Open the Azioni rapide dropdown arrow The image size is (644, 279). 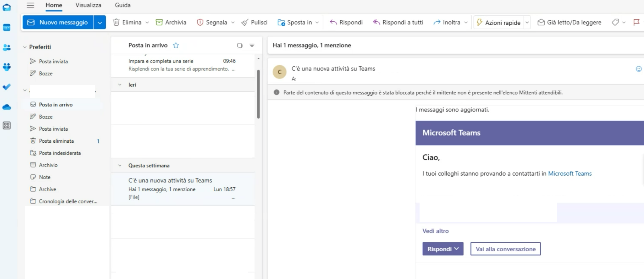[527, 22]
